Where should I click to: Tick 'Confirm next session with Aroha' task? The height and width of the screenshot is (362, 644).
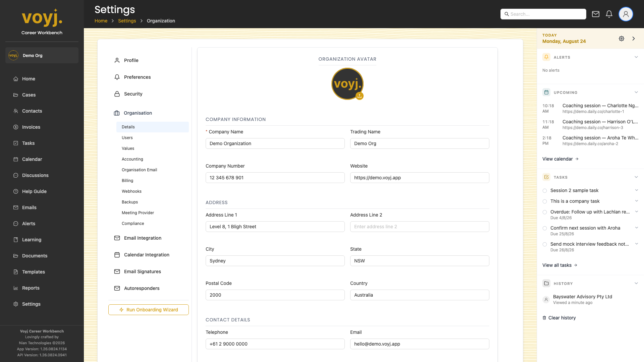545,228
